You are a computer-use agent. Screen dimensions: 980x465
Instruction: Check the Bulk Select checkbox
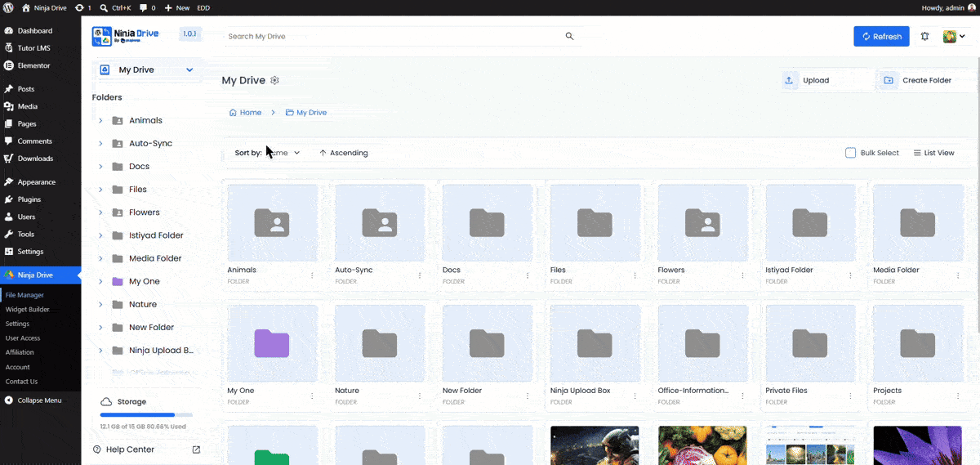point(850,153)
